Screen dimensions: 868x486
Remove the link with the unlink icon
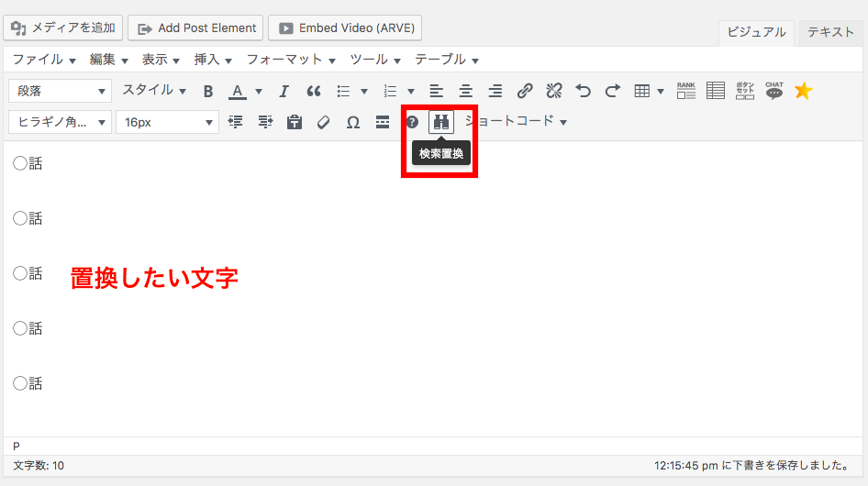pos(554,91)
